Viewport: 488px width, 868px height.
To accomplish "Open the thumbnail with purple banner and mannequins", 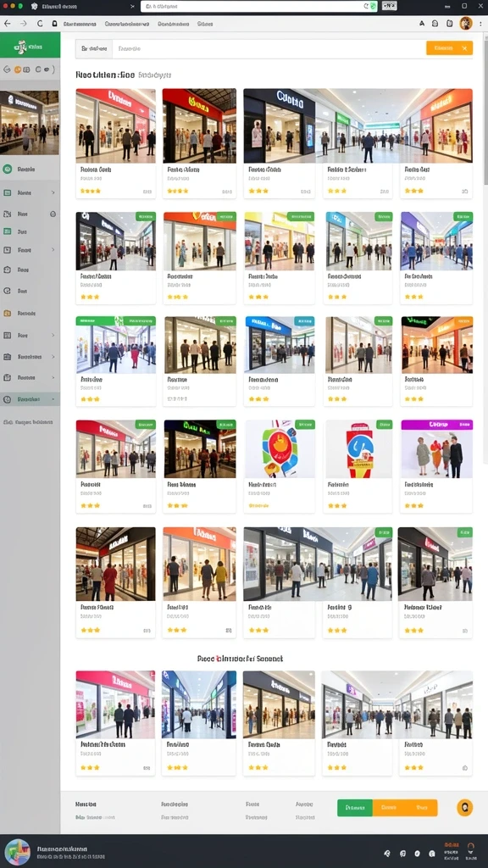I will coord(436,449).
